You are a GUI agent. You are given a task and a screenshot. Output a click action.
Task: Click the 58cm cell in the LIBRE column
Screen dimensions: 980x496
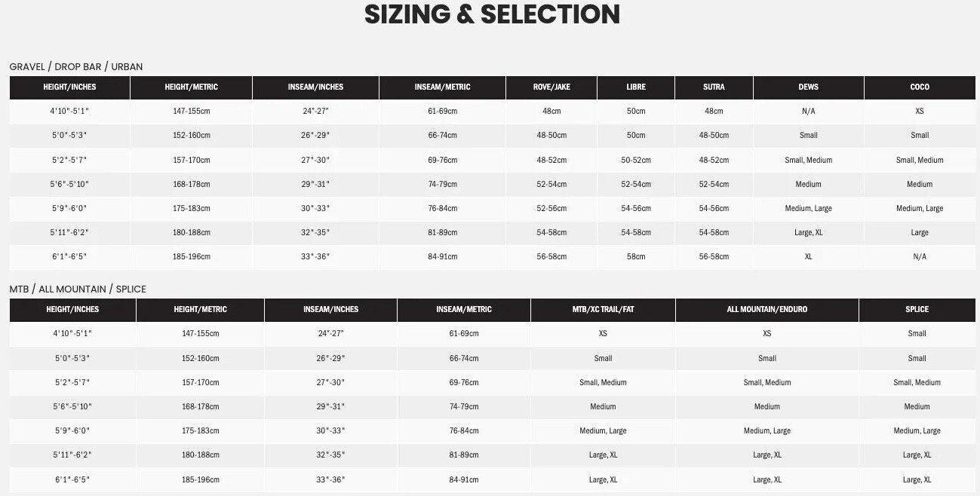point(636,257)
